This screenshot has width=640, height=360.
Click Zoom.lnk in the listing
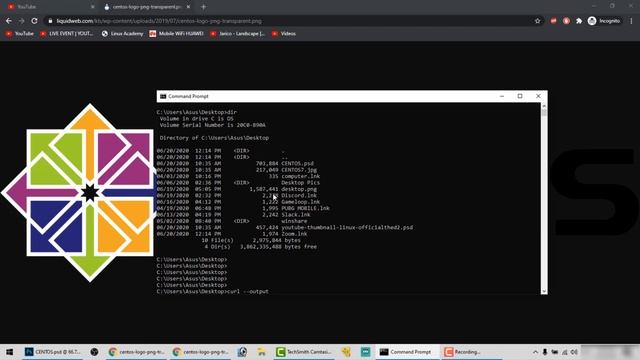[x=294, y=234]
